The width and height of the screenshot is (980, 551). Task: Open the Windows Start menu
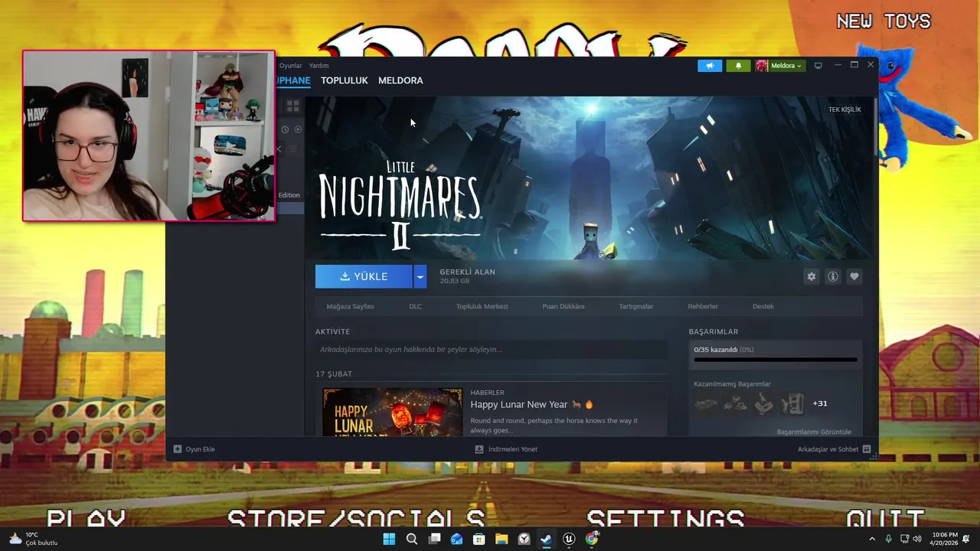[x=389, y=539]
